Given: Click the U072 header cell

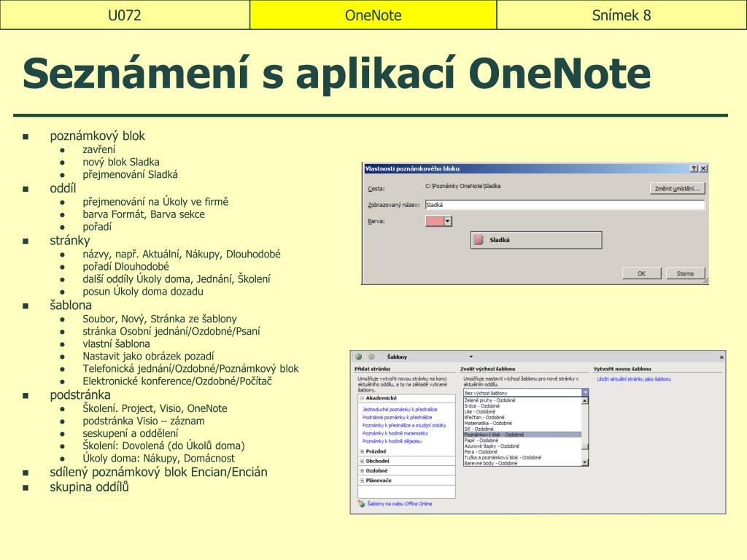Looking at the screenshot, I should tap(125, 15).
